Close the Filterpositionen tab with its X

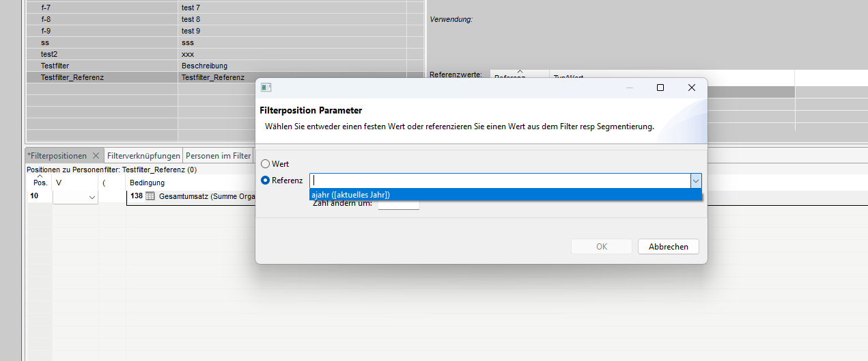96,156
